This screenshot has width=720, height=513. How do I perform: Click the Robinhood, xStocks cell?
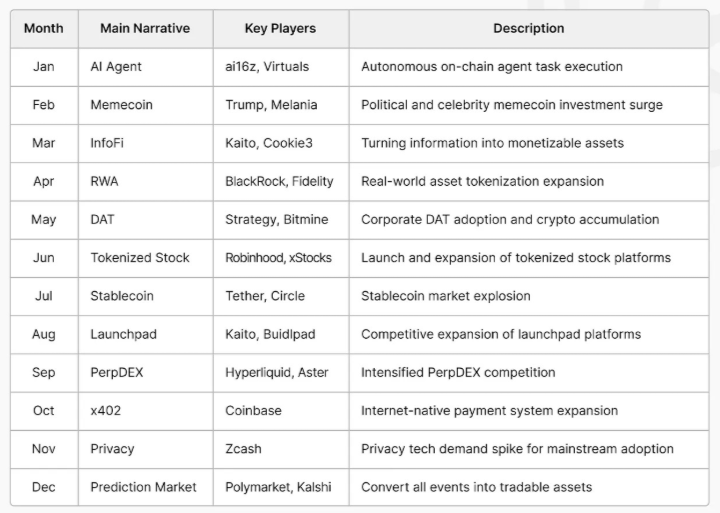[x=279, y=257]
